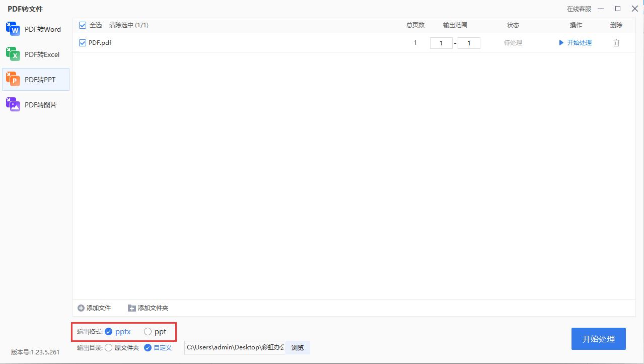The image size is (644, 364).
Task: Open 在线客服 online customer service
Action: tap(580, 9)
